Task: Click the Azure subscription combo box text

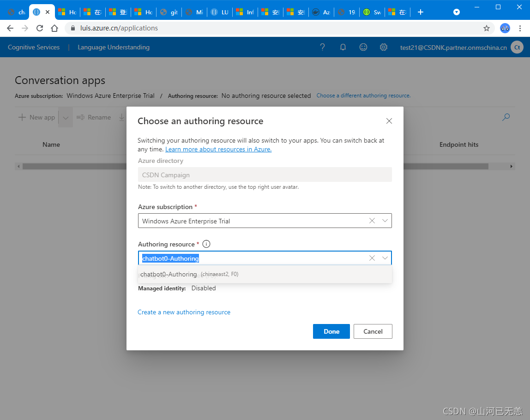Action: pyautogui.click(x=186, y=221)
